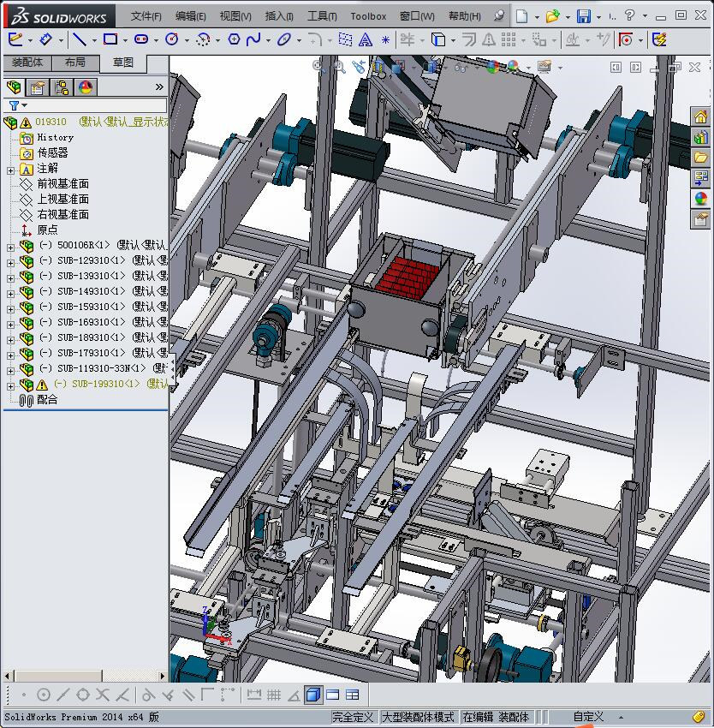Image resolution: width=714 pixels, height=728 pixels.
Task: Open the ConfigurationManager panel tab
Action: 62,87
